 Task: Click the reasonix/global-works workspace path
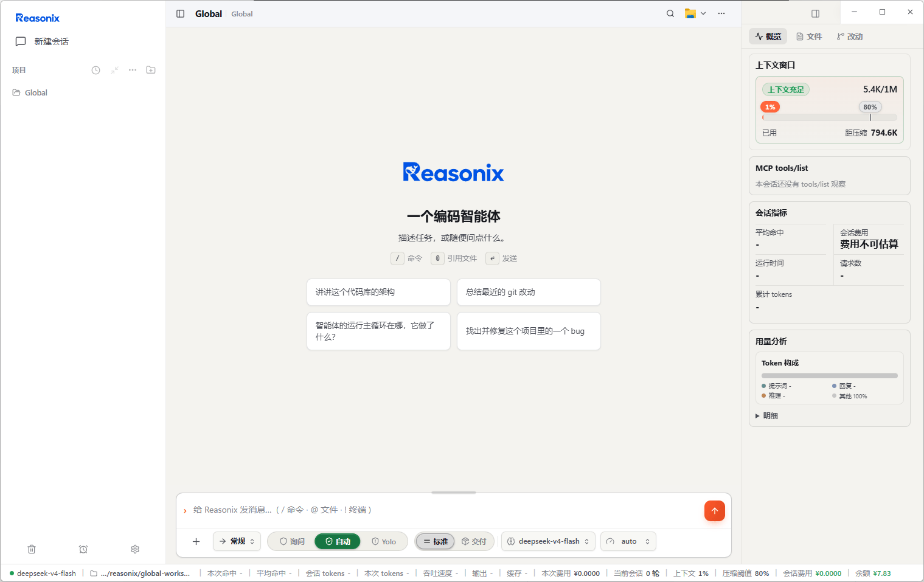tap(145, 573)
